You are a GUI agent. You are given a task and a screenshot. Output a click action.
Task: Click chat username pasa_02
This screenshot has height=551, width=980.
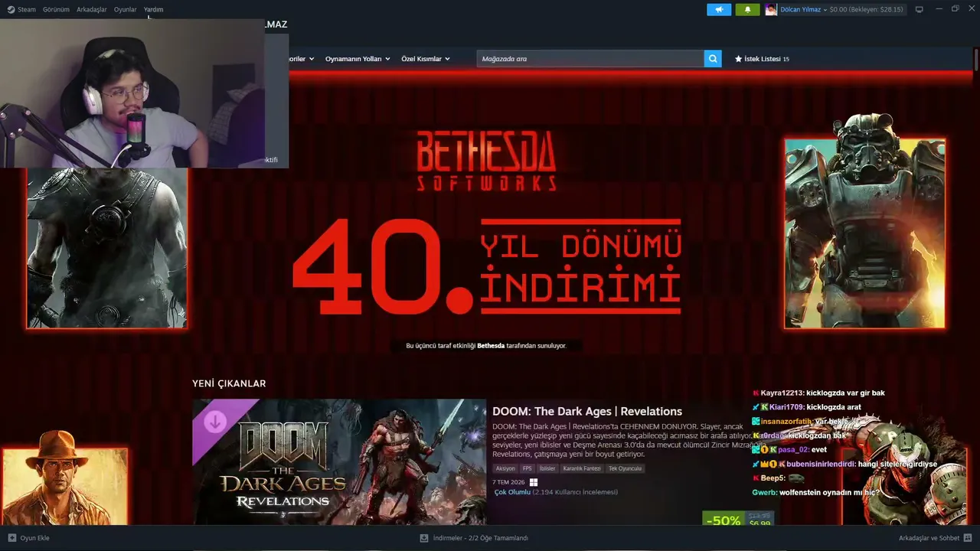[x=793, y=450]
